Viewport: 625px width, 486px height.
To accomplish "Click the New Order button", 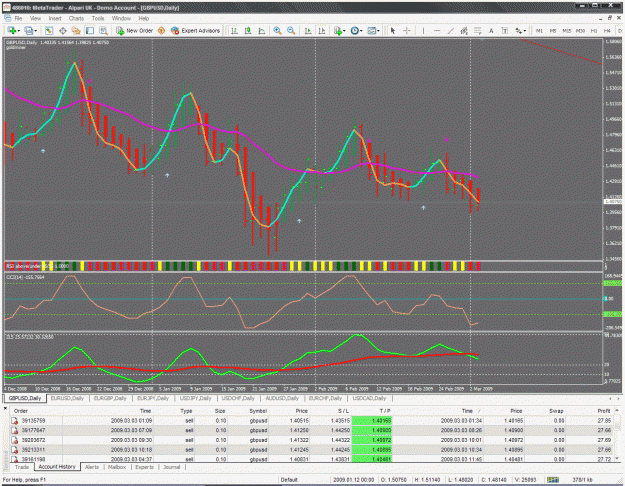I will [134, 31].
